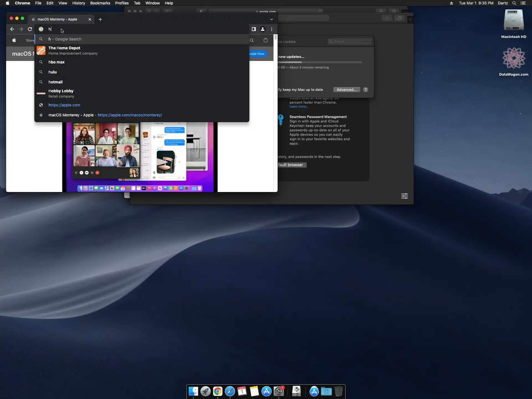532x399 pixels.
Task: Open a new tab with the plus button
Action: (x=100, y=19)
